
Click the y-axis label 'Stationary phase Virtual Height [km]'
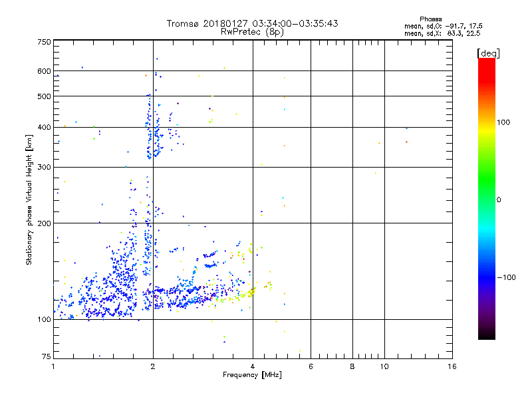(x=29, y=199)
